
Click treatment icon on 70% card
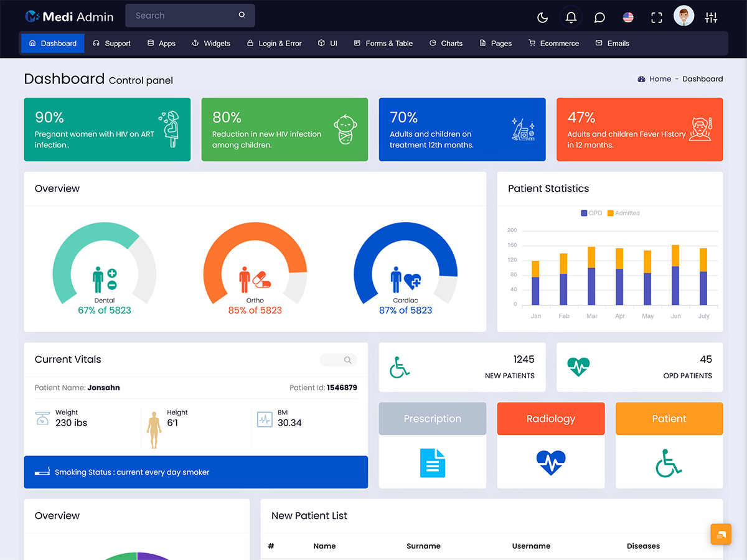click(x=523, y=129)
